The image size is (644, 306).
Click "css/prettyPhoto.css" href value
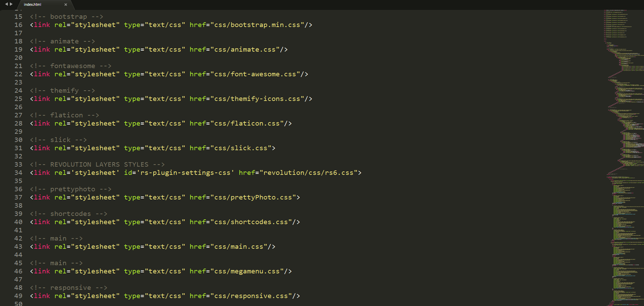point(254,197)
